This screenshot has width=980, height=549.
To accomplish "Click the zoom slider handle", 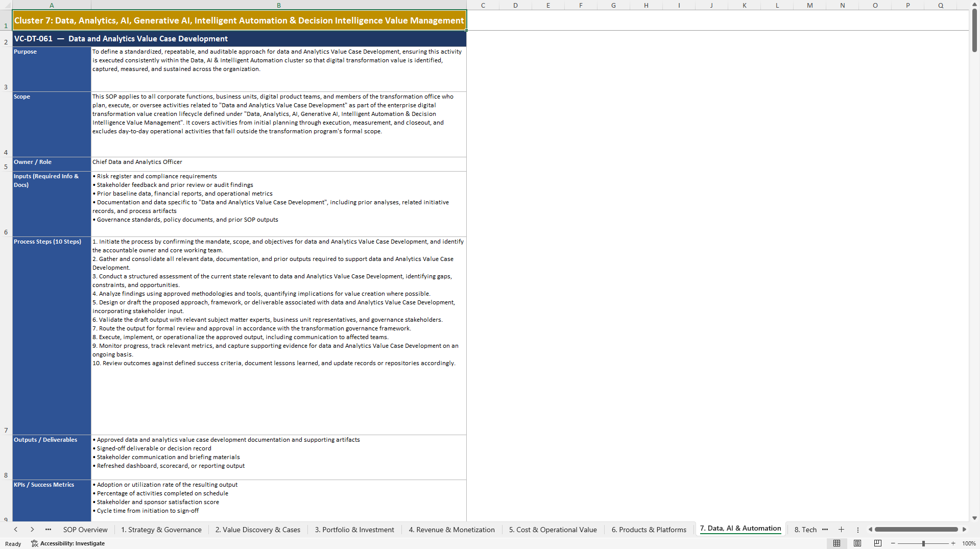I will (923, 543).
